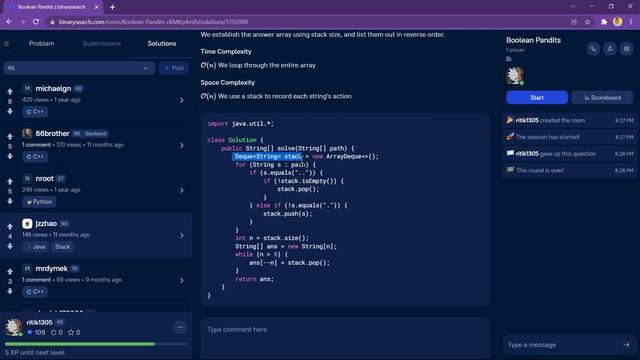Upvote jzzhao's solution
This screenshot has height=360, width=640.
[10, 226]
